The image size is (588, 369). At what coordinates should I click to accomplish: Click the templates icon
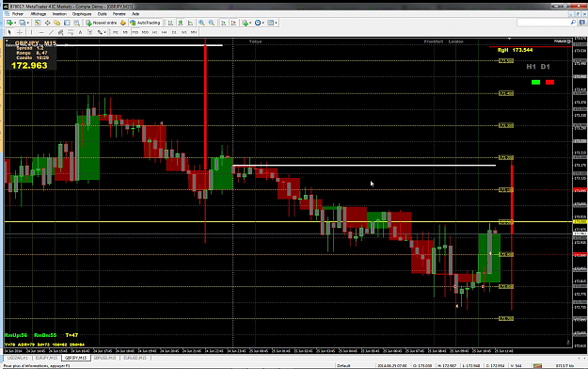(270, 23)
